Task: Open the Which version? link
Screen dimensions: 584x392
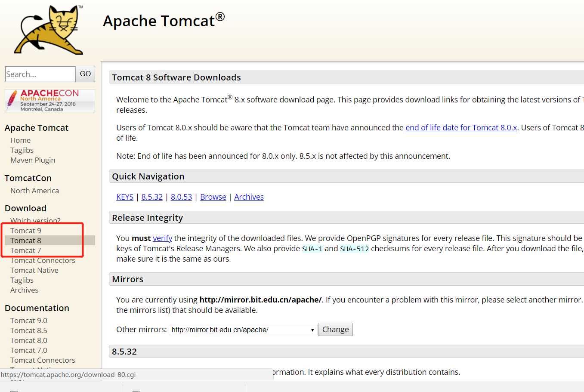Action: pos(35,220)
